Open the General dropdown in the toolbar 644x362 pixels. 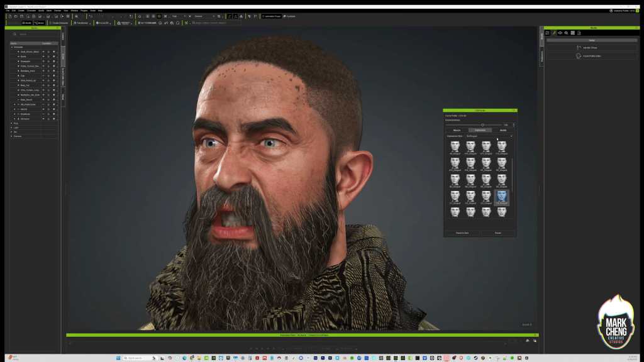point(204,16)
